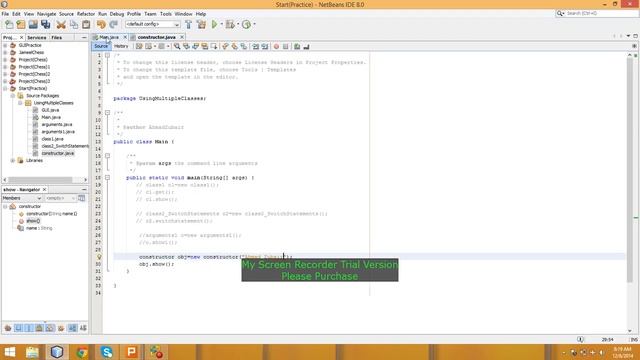Expand the JameelChess project node
640x360 pixels.
[x=5, y=53]
